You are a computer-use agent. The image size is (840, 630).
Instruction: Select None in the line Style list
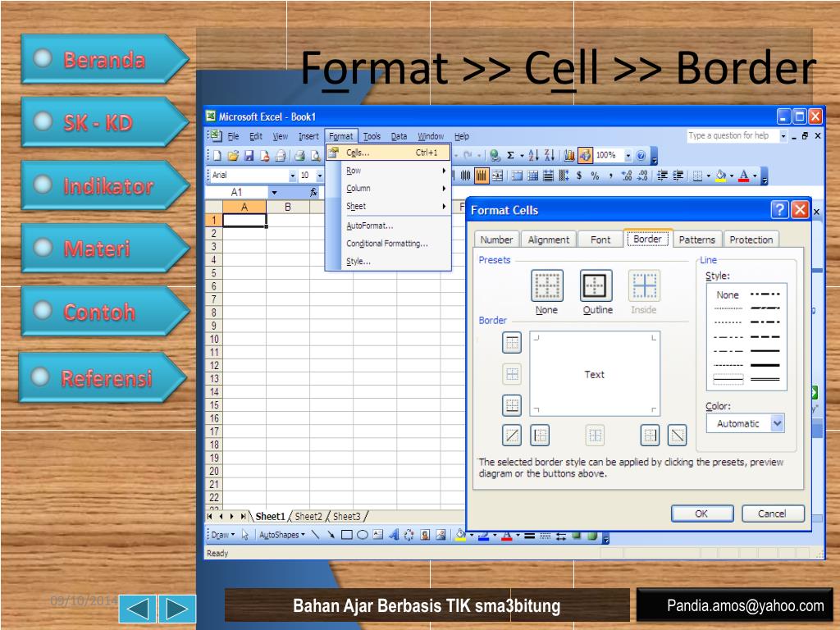[x=728, y=294]
